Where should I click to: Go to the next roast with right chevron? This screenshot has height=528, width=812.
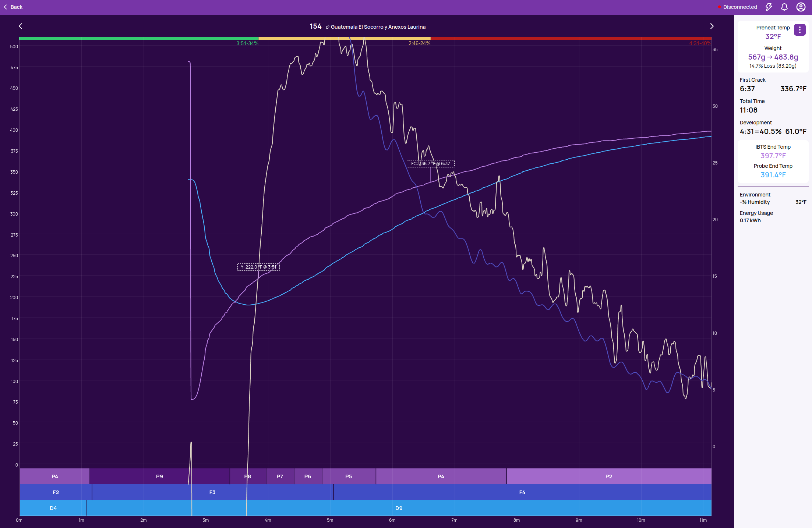pyautogui.click(x=712, y=26)
